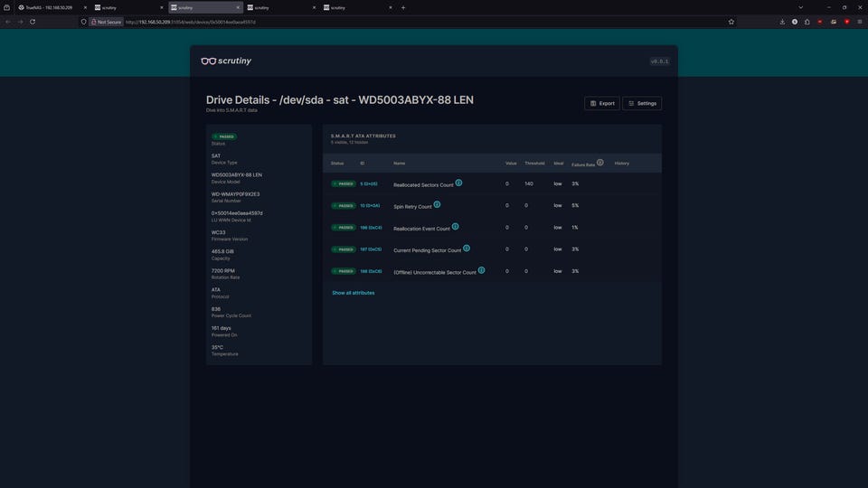Switch to the TrueNAS browser tab
The image size is (868, 488).
[x=45, y=7]
